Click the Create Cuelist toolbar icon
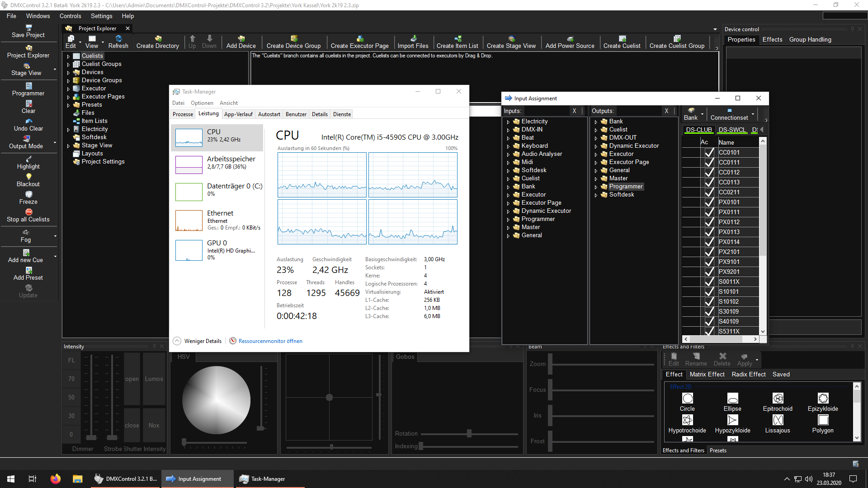This screenshot has height=488, width=868. click(x=622, y=39)
